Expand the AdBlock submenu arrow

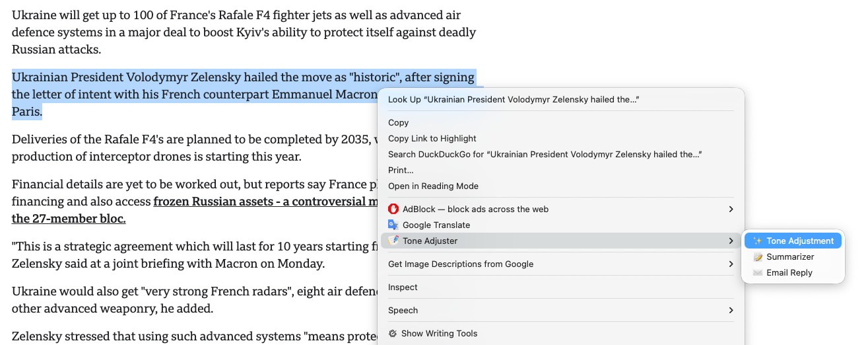(x=731, y=209)
